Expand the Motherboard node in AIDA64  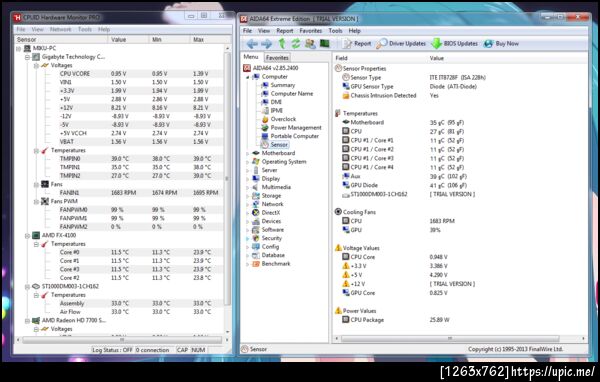(248, 153)
